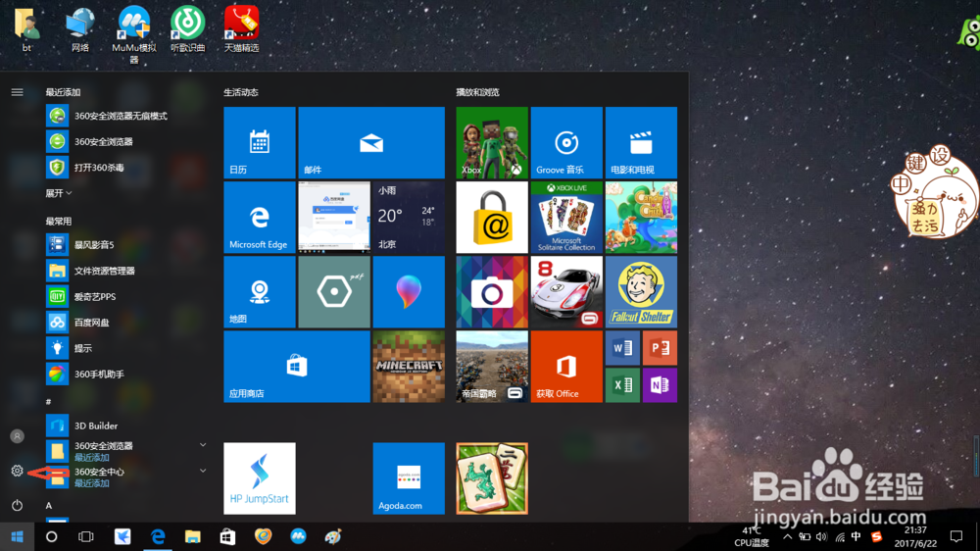Open the Mail 邮件 tile
Image resolution: width=980 pixels, height=551 pixels.
(371, 142)
